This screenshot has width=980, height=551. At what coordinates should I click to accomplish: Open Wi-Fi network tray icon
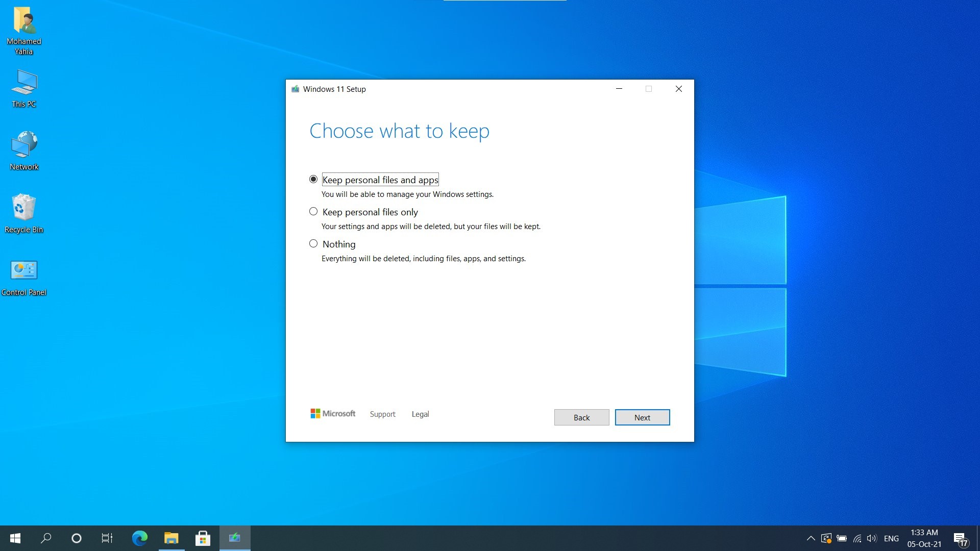857,538
